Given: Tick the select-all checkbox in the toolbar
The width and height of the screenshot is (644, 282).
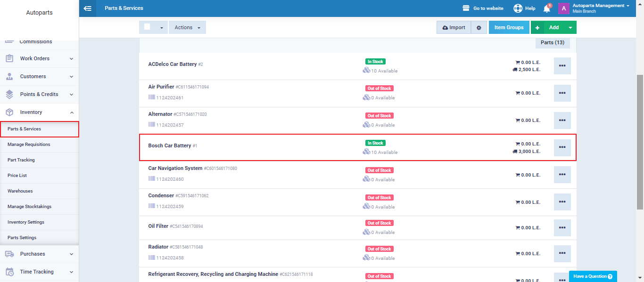Looking at the screenshot, I should [147, 27].
